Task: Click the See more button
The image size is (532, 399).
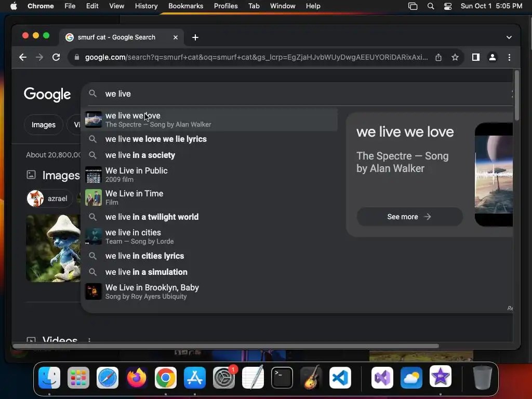Action: 409,217
